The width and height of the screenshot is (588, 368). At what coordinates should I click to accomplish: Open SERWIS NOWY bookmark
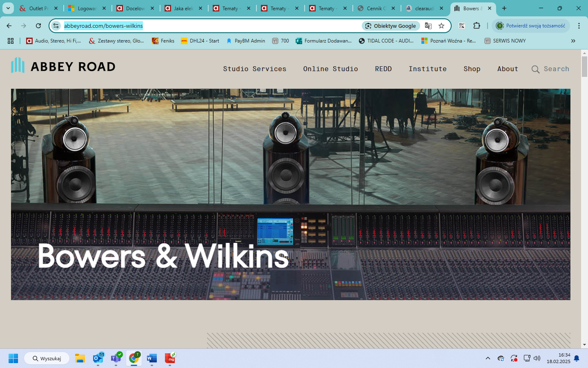tap(505, 41)
